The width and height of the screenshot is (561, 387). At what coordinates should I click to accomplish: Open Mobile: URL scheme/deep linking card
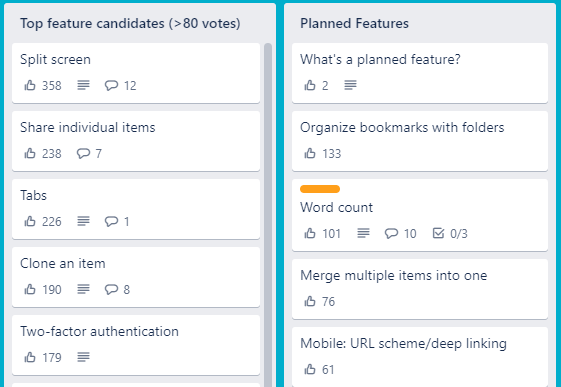point(420,357)
